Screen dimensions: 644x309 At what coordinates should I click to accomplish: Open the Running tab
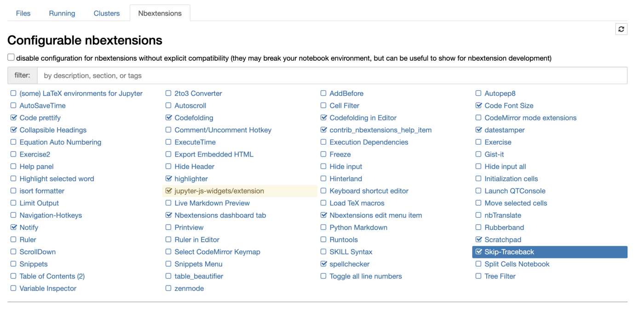pos(62,13)
